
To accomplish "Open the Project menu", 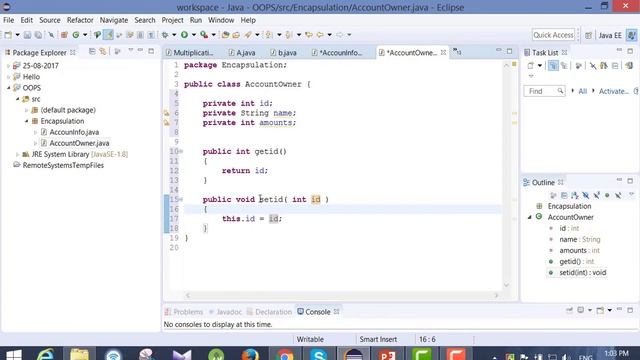I will click(x=172, y=20).
